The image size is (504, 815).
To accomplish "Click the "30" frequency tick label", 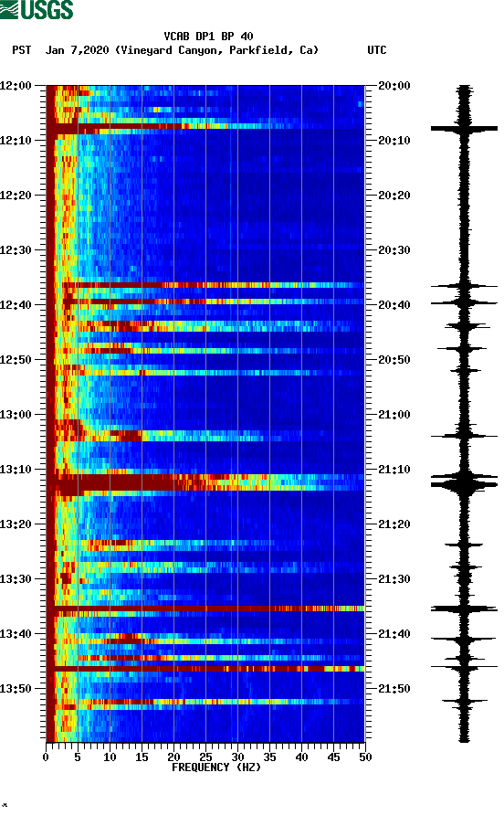I will click(237, 757).
